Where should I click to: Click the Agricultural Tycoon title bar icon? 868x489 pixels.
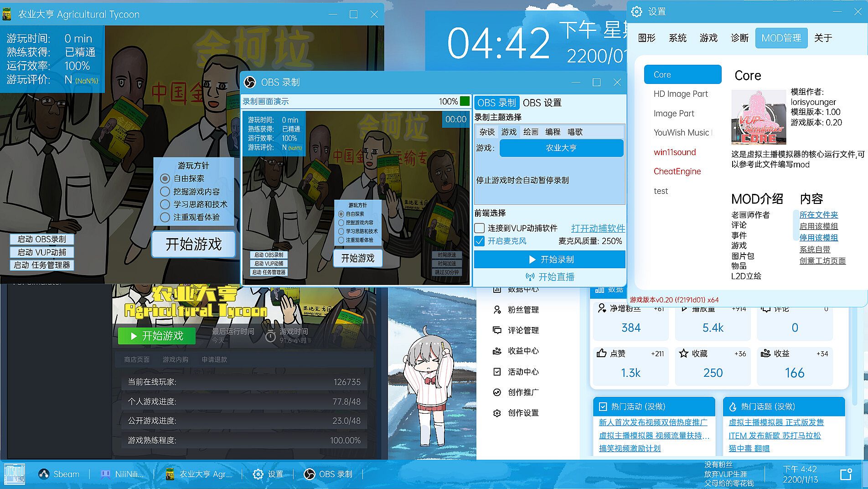point(7,14)
